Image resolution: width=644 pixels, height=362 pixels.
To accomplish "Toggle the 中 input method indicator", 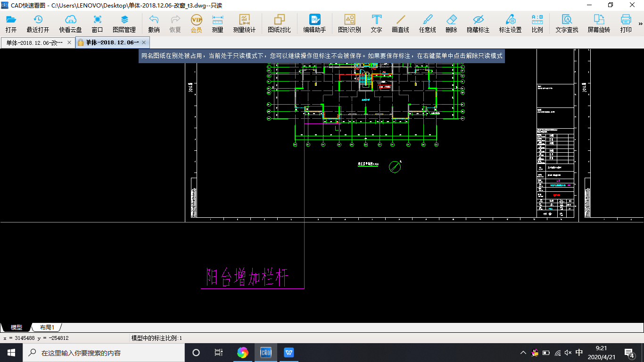I will click(x=579, y=353).
